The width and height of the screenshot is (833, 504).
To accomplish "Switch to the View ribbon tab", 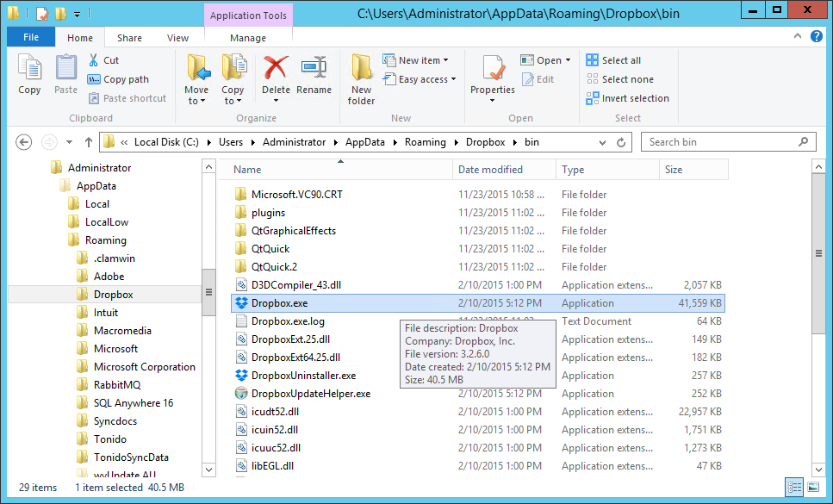I will 177,38.
